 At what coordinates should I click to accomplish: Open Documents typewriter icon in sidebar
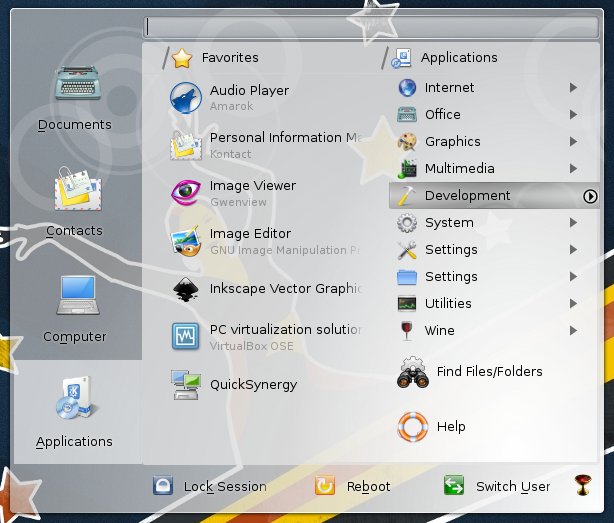pyautogui.click(x=78, y=83)
